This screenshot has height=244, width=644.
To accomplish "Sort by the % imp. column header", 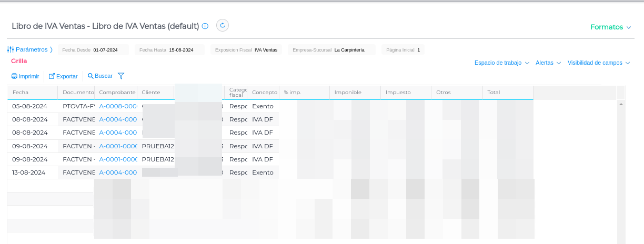I will tap(305, 93).
